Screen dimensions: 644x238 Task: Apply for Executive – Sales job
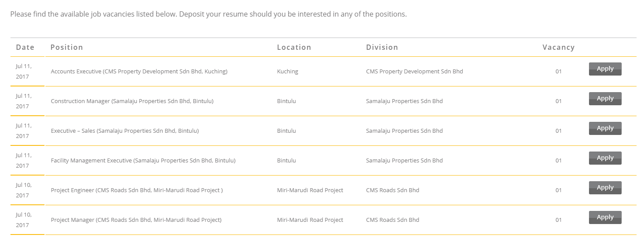tap(605, 128)
